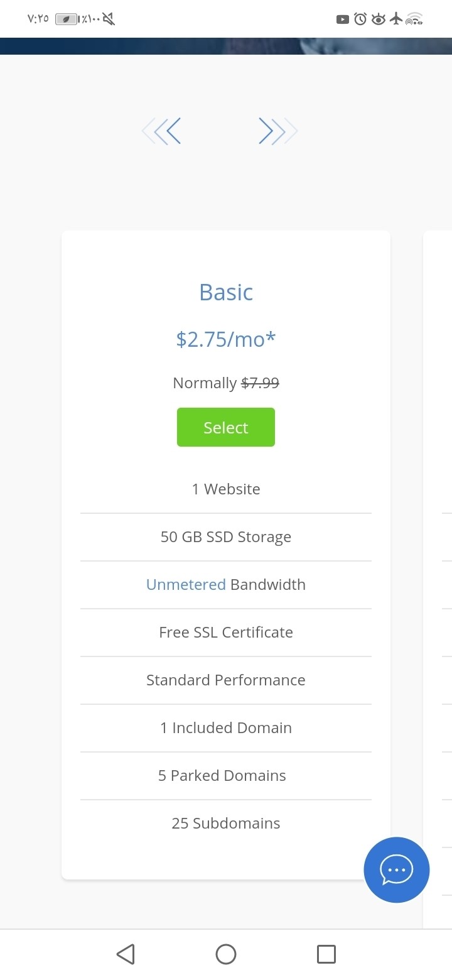The width and height of the screenshot is (452, 980).
Task: Tap the next plan right arrows
Action: click(x=277, y=131)
